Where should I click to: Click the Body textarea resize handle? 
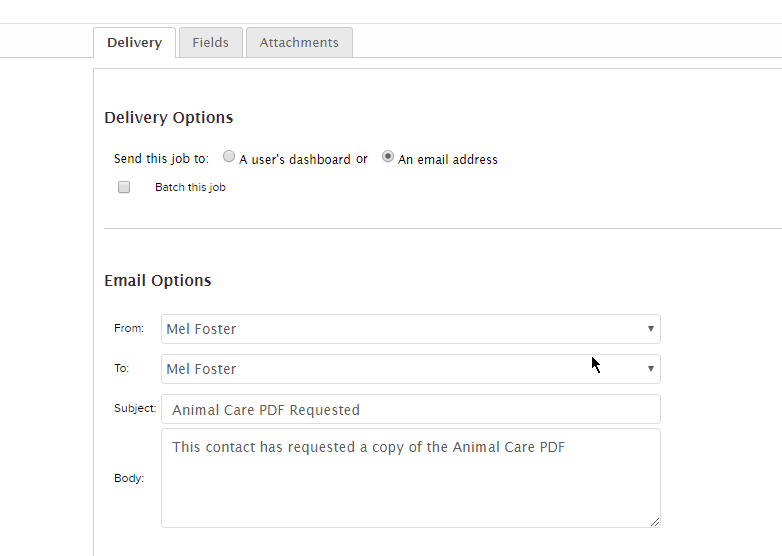655,521
